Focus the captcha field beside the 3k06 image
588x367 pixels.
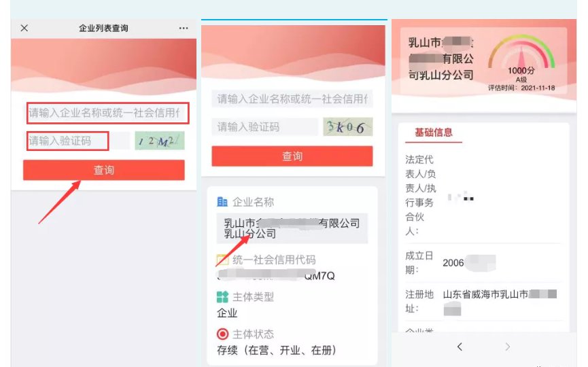point(264,126)
